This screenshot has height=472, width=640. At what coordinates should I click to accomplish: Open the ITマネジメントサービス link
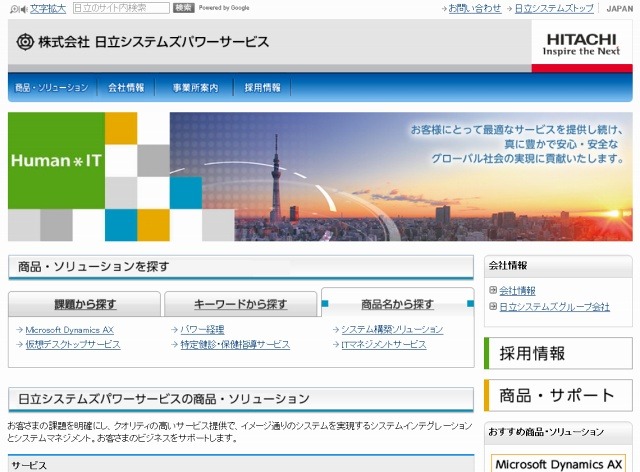click(384, 345)
